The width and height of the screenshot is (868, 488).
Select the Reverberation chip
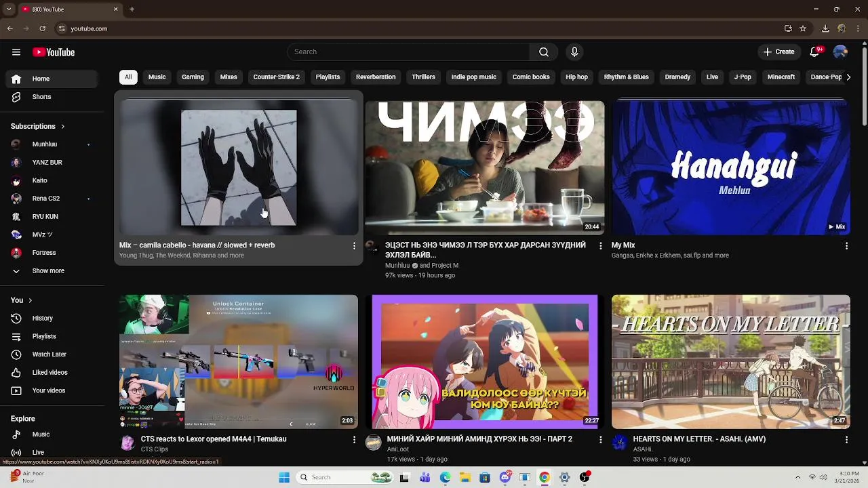376,77
